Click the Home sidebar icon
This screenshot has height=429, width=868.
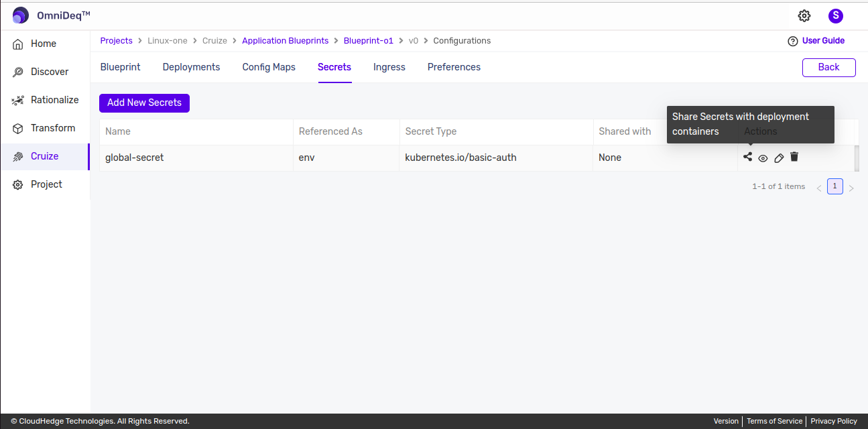[x=17, y=44]
